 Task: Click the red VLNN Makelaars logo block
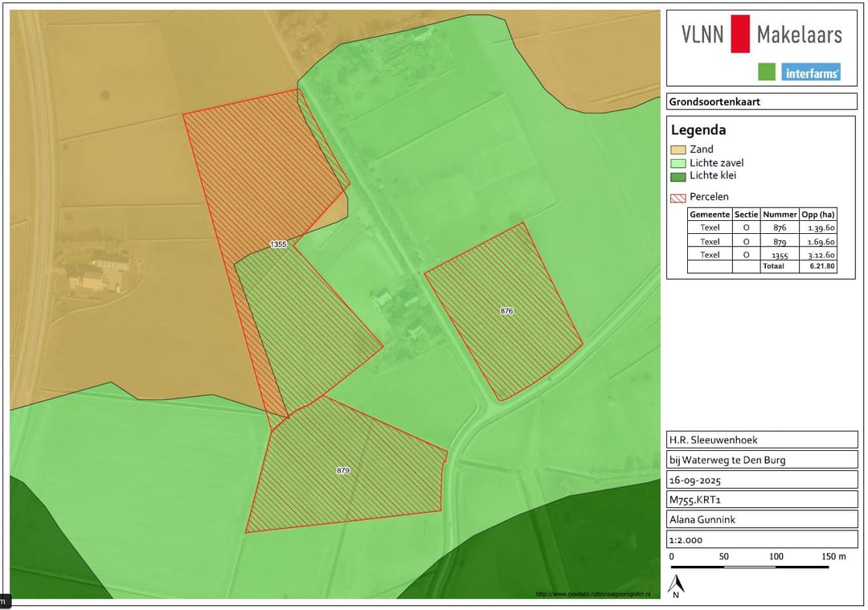[x=739, y=34]
